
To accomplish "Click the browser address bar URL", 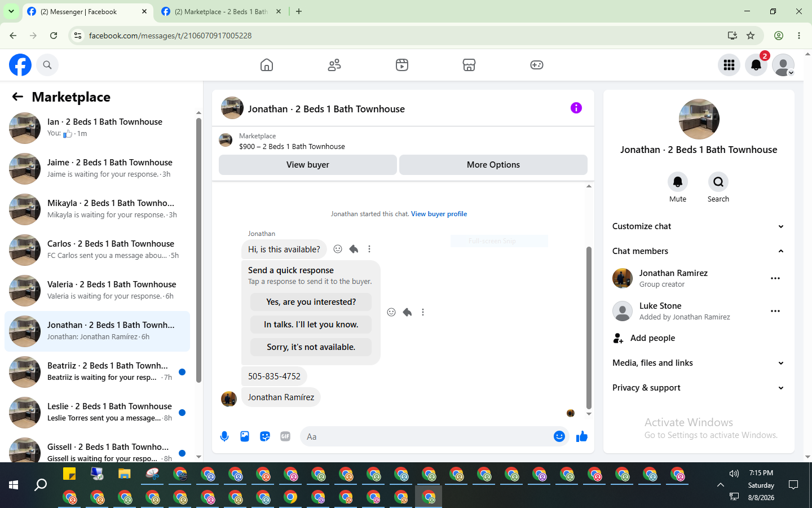I will [x=170, y=36].
